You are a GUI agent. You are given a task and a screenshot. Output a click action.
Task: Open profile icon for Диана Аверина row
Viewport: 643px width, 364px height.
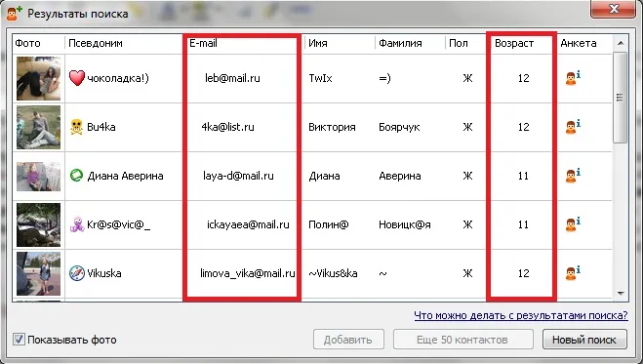[573, 175]
